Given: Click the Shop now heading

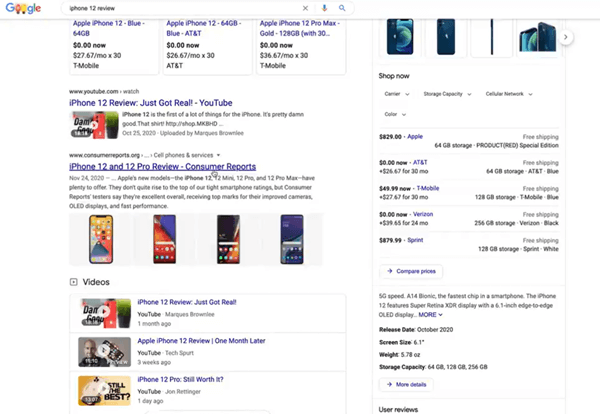Looking at the screenshot, I should click(x=394, y=76).
